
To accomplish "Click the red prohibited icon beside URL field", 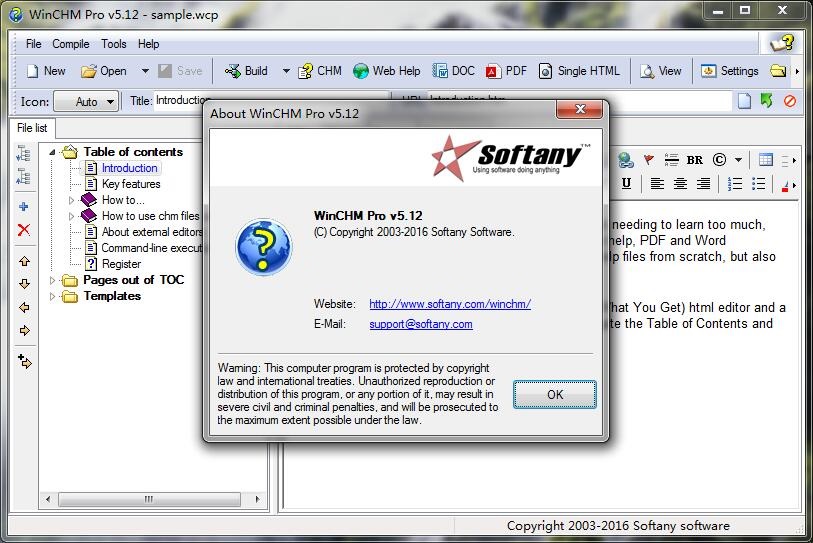I will (x=790, y=101).
